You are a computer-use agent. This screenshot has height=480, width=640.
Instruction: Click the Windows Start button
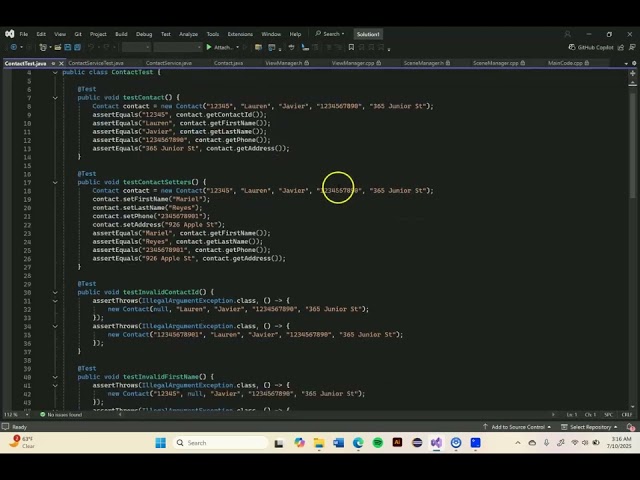pyautogui.click(x=161, y=443)
